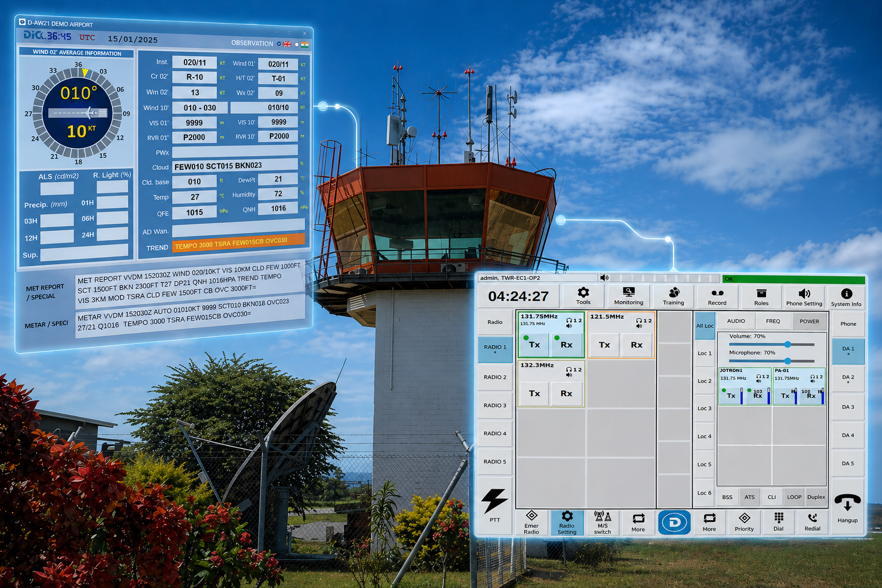
Task: Switch to the POWER tab
Action: click(809, 321)
